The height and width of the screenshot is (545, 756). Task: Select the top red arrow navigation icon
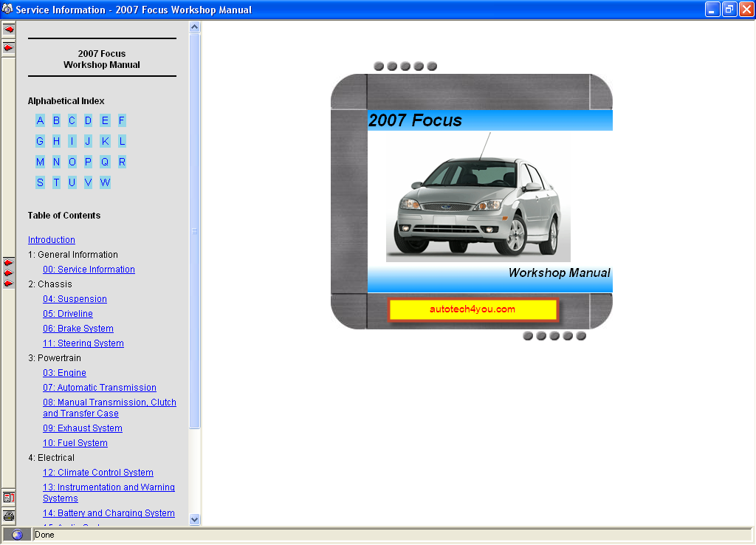(x=8, y=30)
